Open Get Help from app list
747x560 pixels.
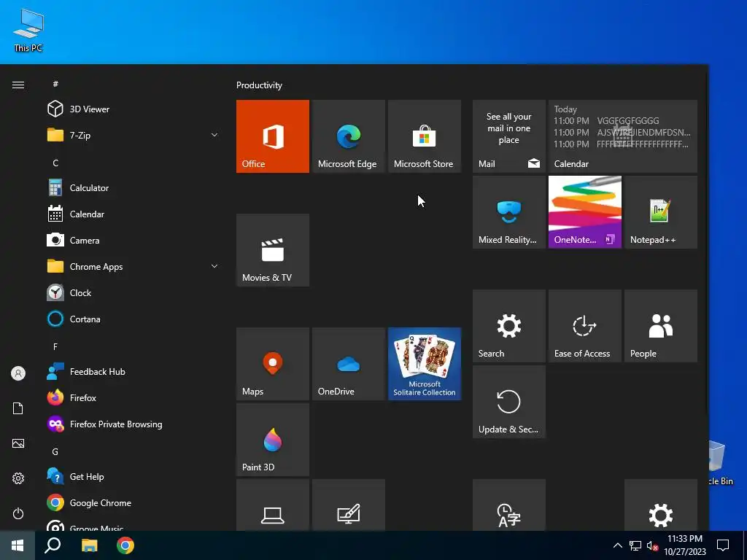133,477
